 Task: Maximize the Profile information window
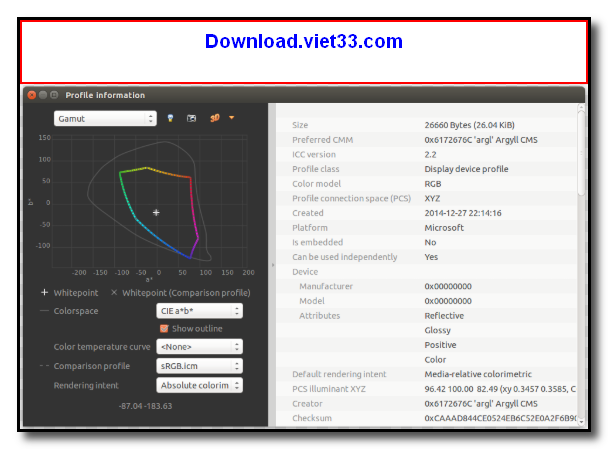pyautogui.click(x=54, y=95)
